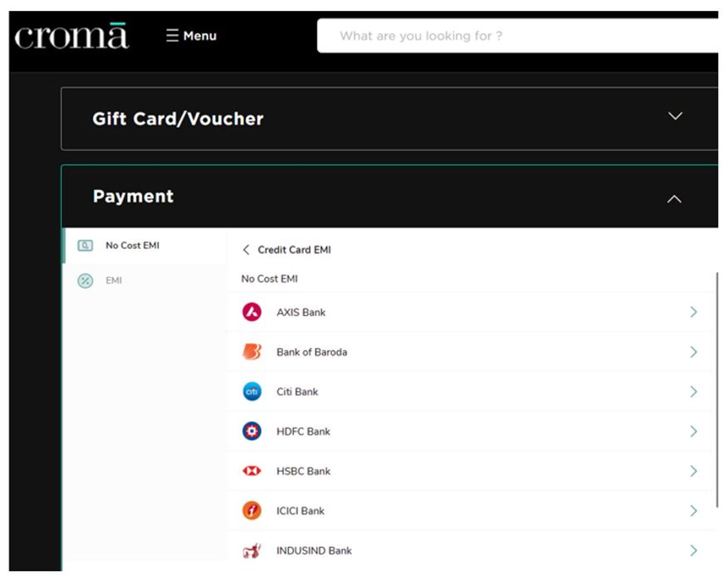This screenshot has width=728, height=575.
Task: Click the Croma logo
Action: point(71,36)
